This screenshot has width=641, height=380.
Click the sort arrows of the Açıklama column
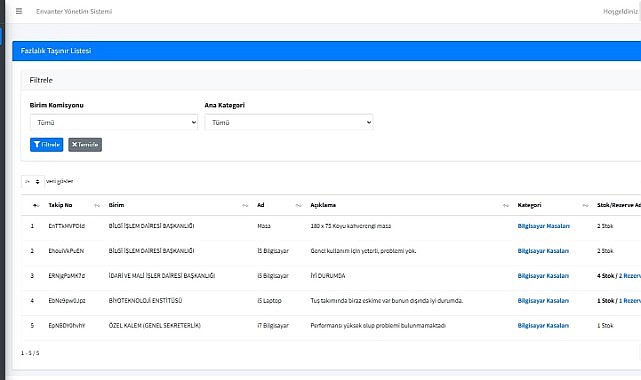506,205
